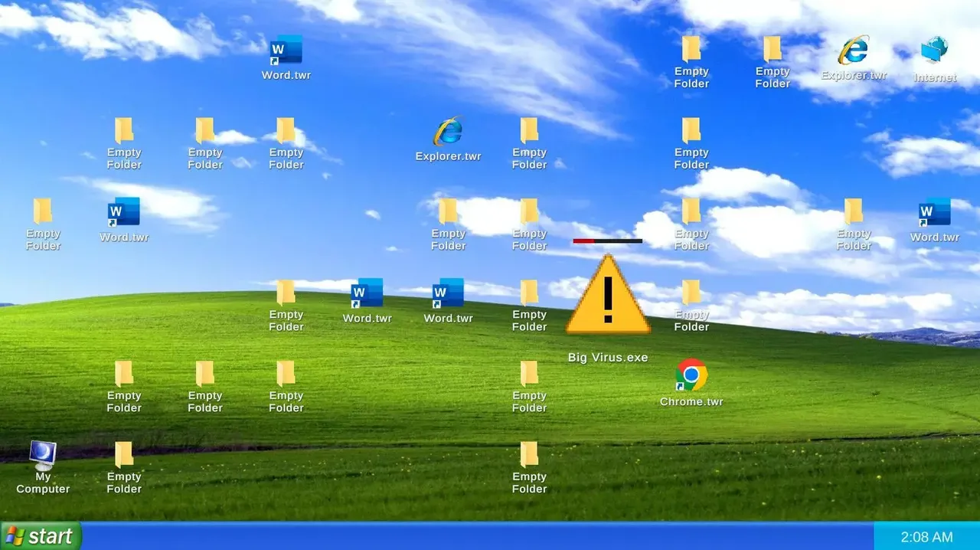Select the Internet desktop icon

point(935,59)
